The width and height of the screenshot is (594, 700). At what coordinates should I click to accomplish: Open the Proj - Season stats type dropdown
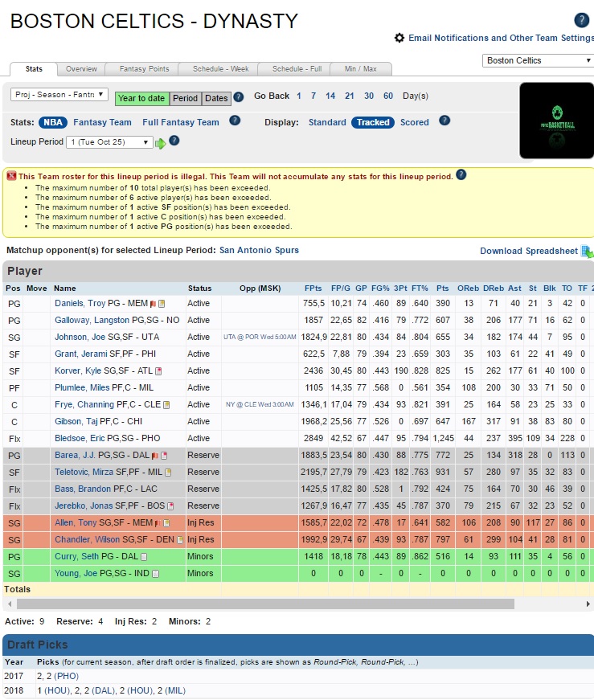pos(59,94)
